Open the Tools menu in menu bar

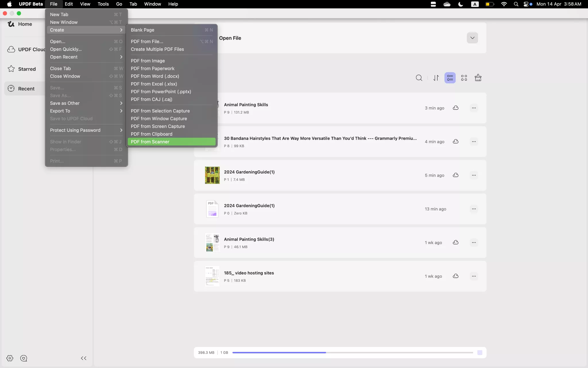103,4
